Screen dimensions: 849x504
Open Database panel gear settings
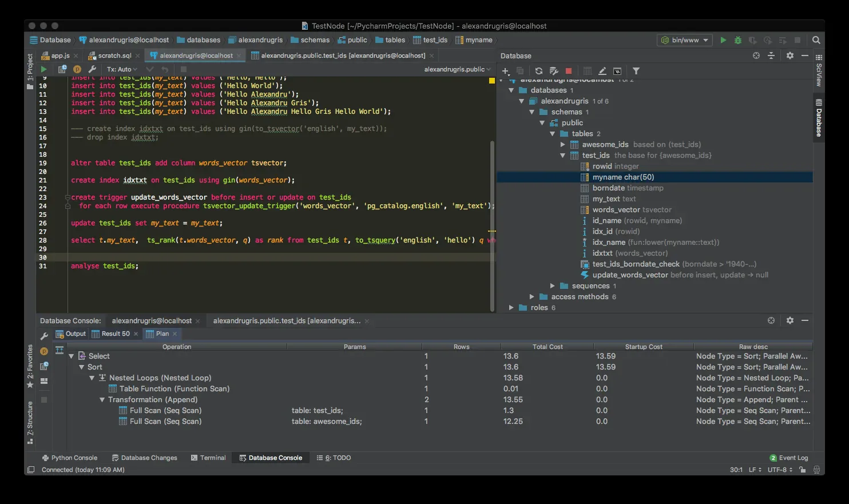click(790, 55)
